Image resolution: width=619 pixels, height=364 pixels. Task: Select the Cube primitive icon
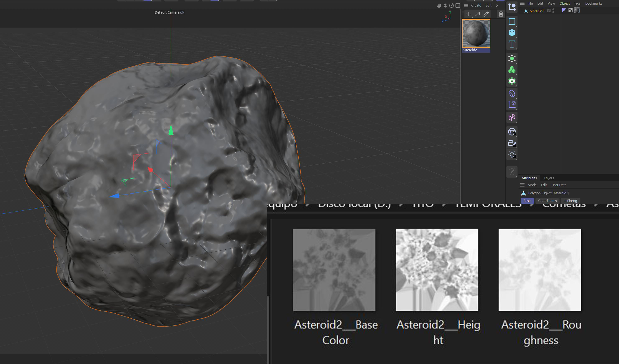tap(512, 33)
